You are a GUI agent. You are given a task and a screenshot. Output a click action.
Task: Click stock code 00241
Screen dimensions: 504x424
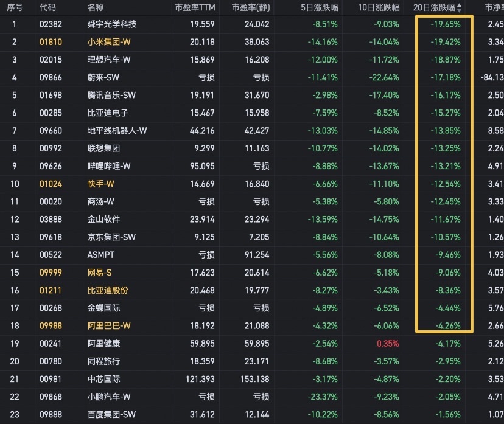click(x=51, y=344)
